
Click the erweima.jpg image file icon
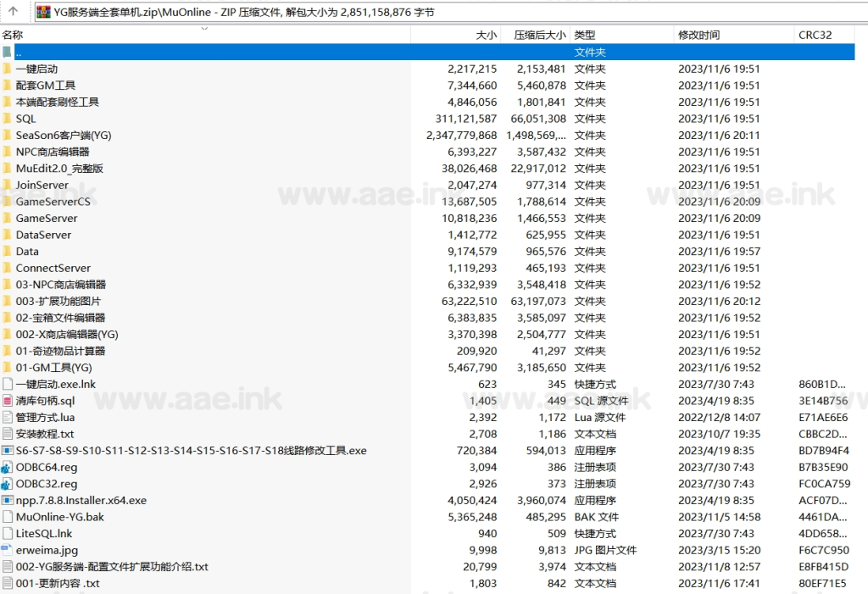coord(7,550)
